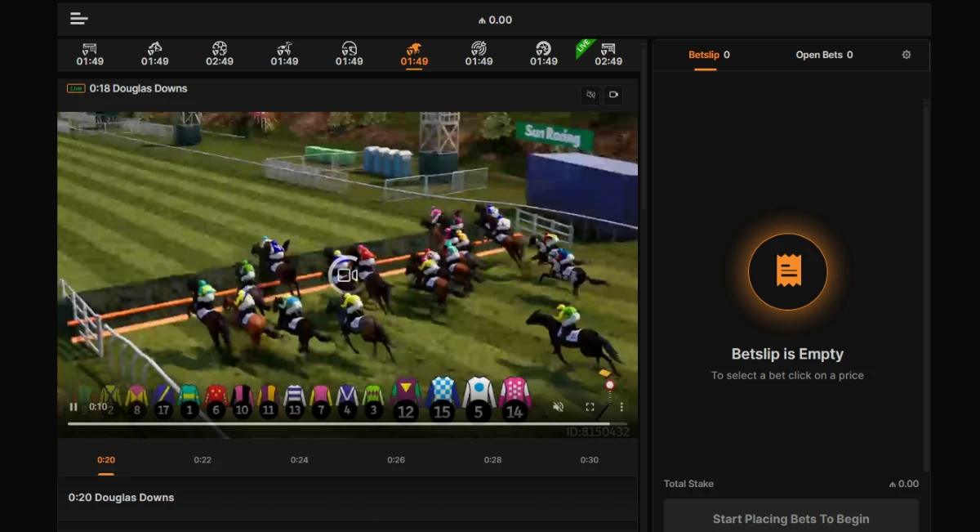Image resolution: width=980 pixels, height=532 pixels.
Task: Pause the race video playback
Action: pyautogui.click(x=73, y=406)
